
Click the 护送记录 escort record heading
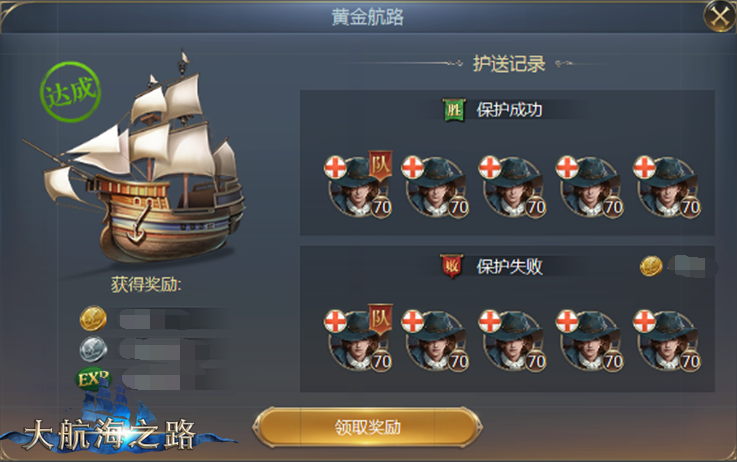click(508, 64)
